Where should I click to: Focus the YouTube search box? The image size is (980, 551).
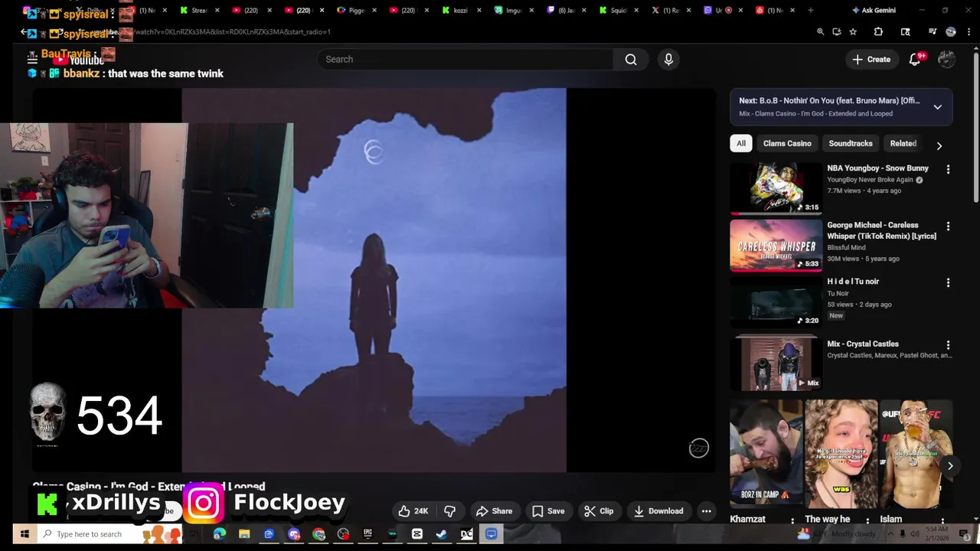coord(465,60)
